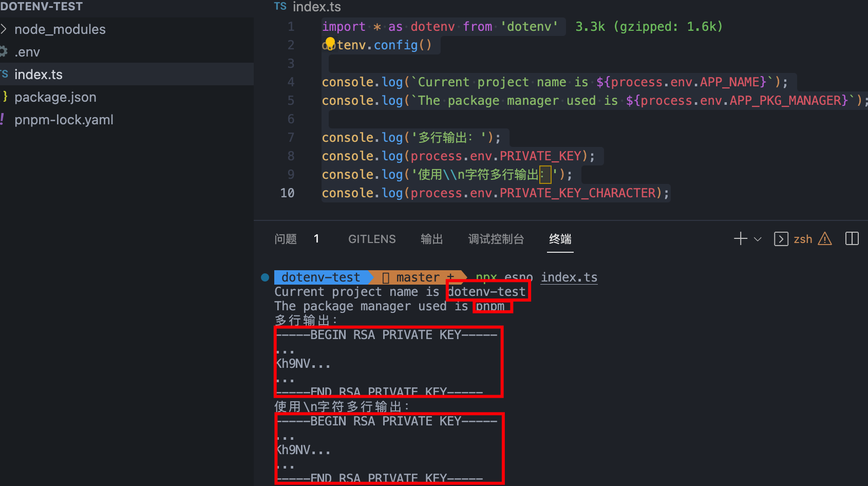Screen dimensions: 868x486
Task: Place cursor on console.log of line 4
Action: pyautogui.click(x=362, y=82)
